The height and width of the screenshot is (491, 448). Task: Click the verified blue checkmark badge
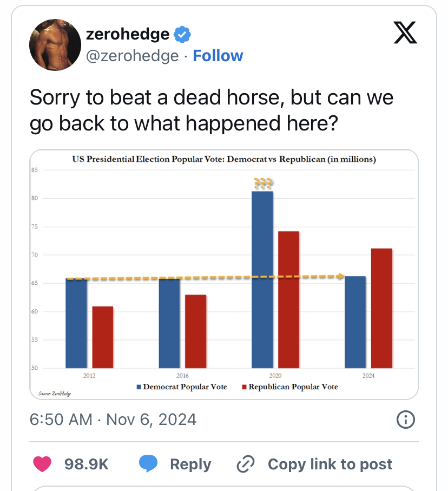[x=182, y=34]
